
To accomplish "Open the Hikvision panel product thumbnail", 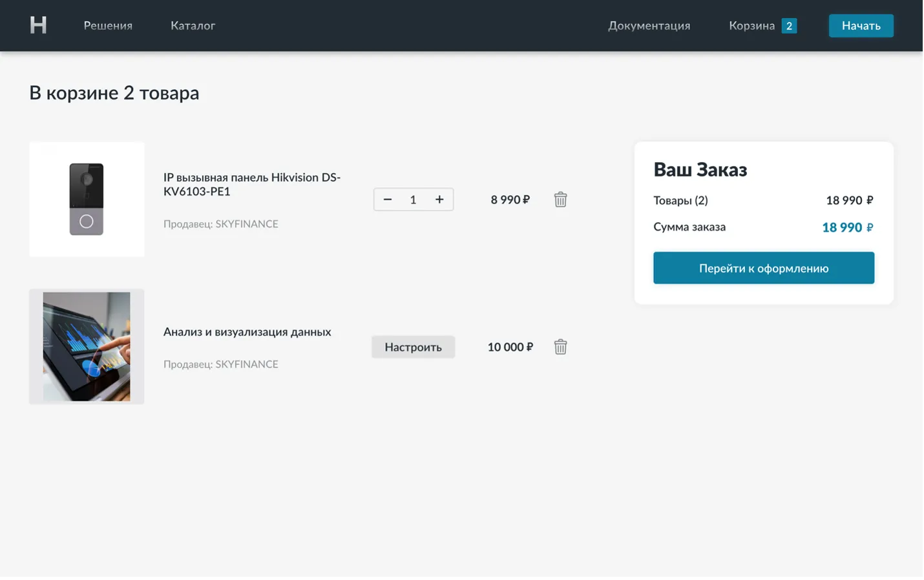I will pyautogui.click(x=87, y=199).
